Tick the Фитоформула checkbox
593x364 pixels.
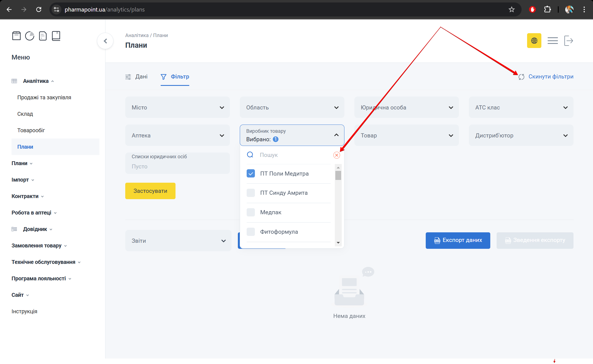click(x=251, y=232)
